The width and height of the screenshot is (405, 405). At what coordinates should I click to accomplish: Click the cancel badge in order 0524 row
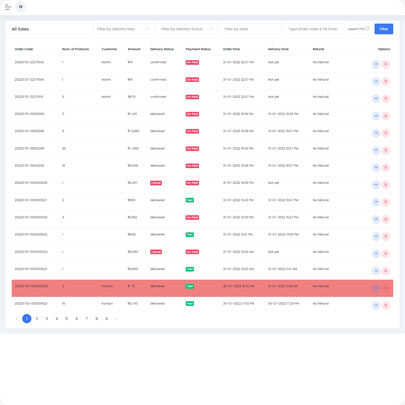point(156,252)
